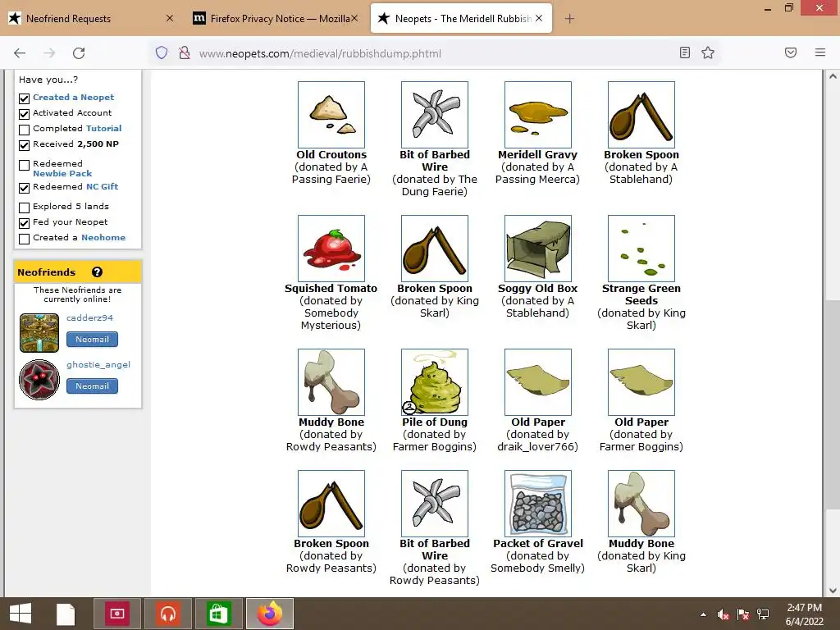
Task: Open Neofriends help question mark
Action: (x=97, y=272)
